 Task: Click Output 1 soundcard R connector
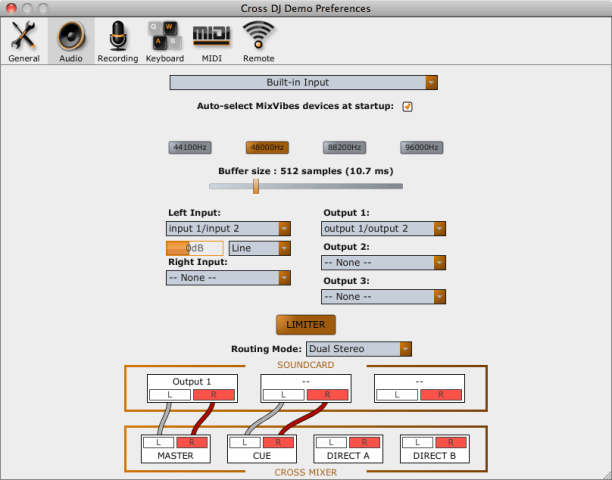click(x=214, y=395)
